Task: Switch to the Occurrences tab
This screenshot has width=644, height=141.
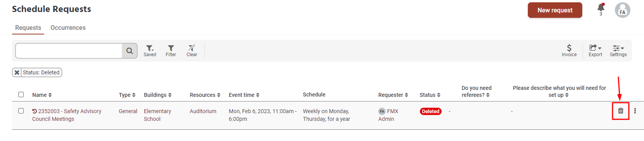Action: pyautogui.click(x=68, y=28)
